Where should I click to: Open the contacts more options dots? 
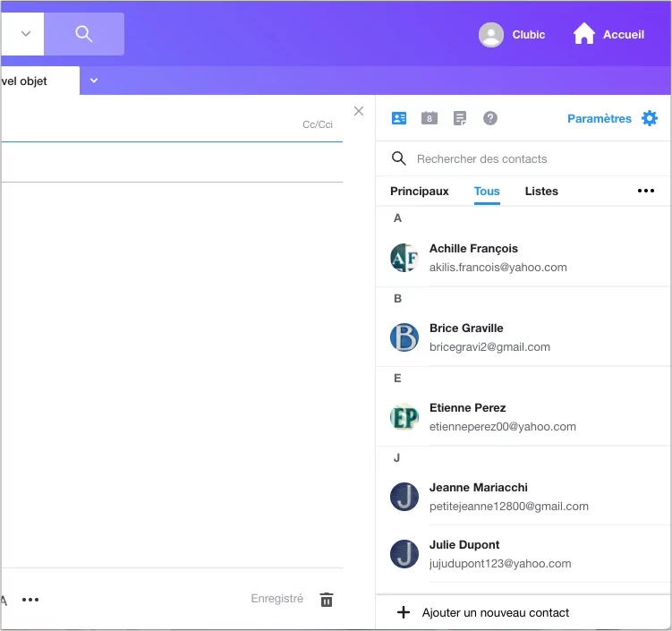tap(645, 191)
